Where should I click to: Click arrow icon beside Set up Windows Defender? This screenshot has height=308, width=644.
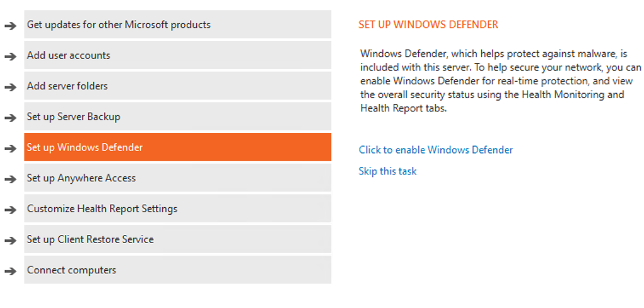pyautogui.click(x=10, y=149)
